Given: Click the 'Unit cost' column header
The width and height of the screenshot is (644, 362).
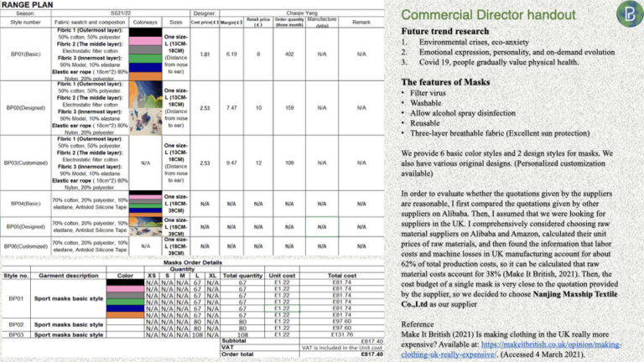Looking at the screenshot, I should click(282, 276).
